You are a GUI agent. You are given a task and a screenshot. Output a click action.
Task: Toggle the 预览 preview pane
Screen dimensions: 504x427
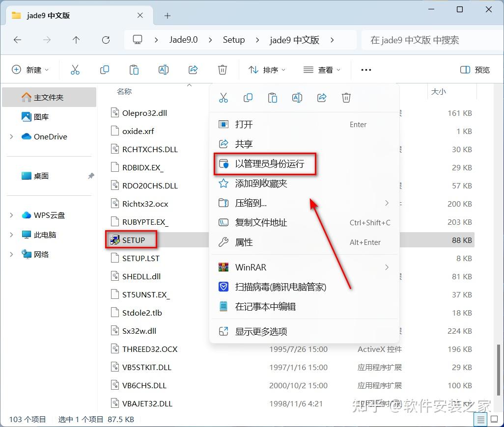pyautogui.click(x=475, y=70)
